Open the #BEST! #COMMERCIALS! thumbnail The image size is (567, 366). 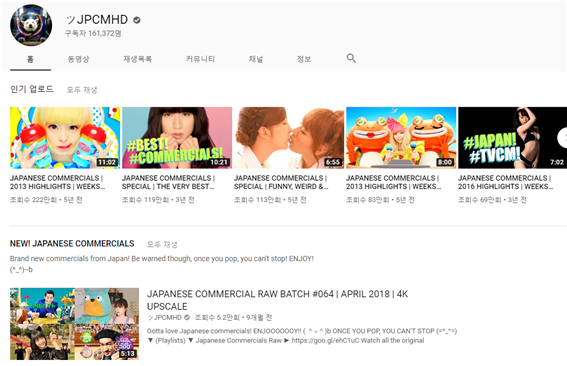point(177,138)
